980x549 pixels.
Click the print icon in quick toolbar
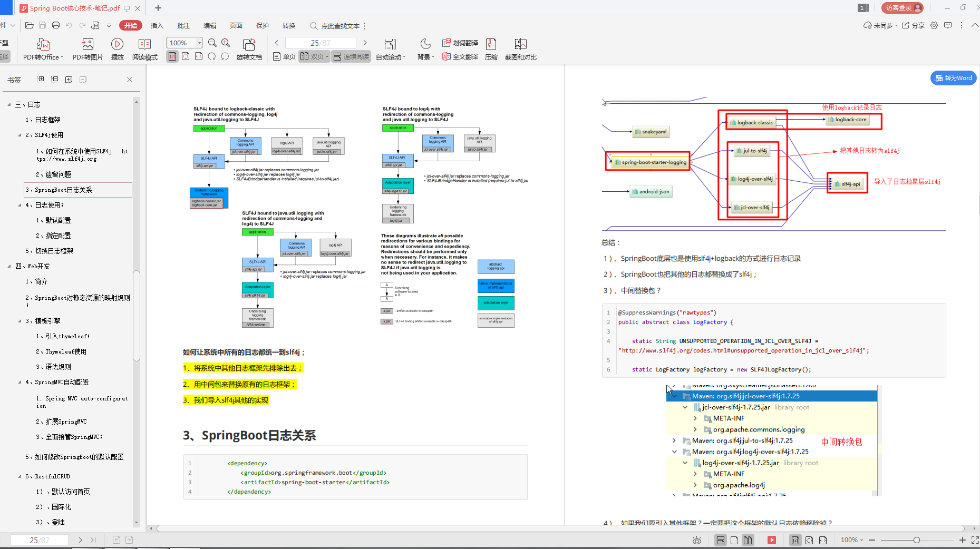pos(56,25)
